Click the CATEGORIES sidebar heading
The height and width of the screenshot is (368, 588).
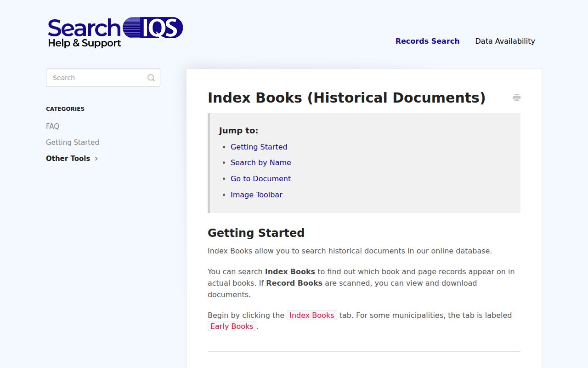click(x=65, y=109)
